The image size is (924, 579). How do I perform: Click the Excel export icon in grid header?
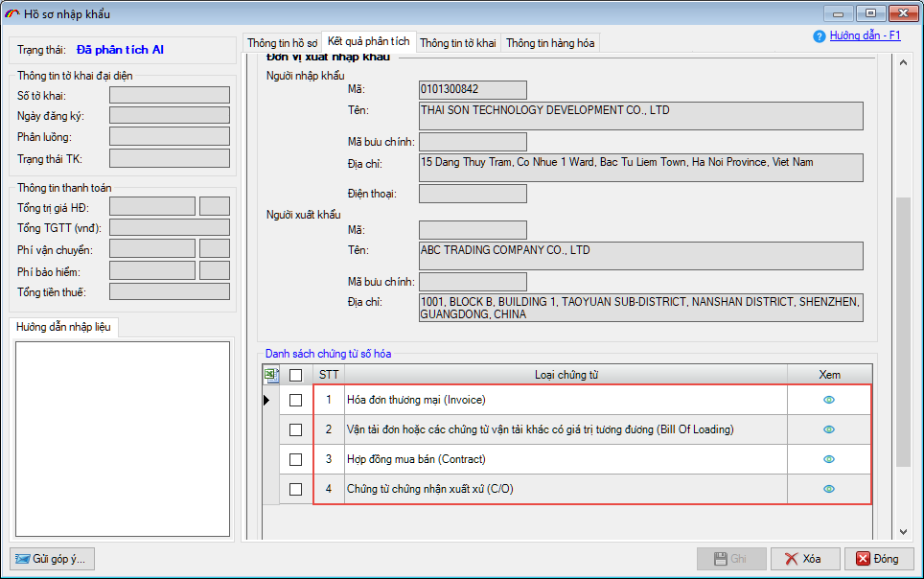point(271,375)
